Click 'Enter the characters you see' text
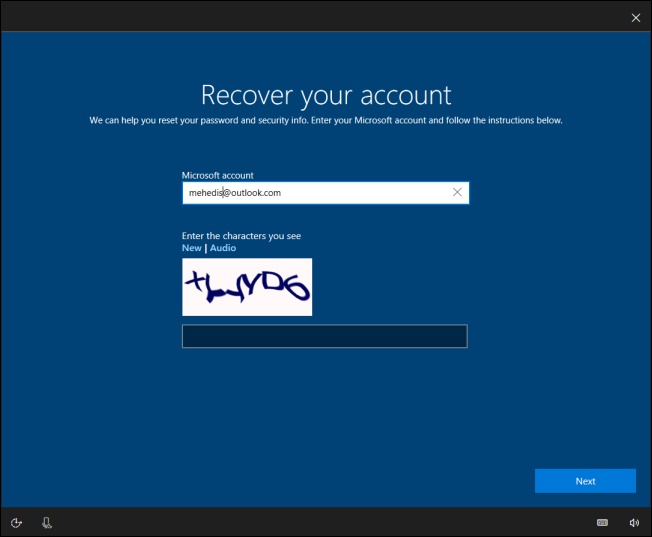The width and height of the screenshot is (652, 537). pyautogui.click(x=241, y=236)
